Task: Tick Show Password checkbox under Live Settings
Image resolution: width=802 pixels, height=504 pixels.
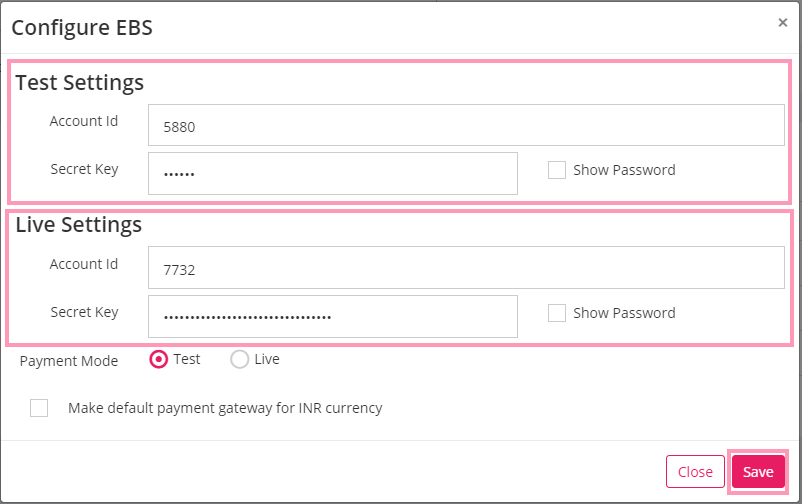Action: click(556, 313)
